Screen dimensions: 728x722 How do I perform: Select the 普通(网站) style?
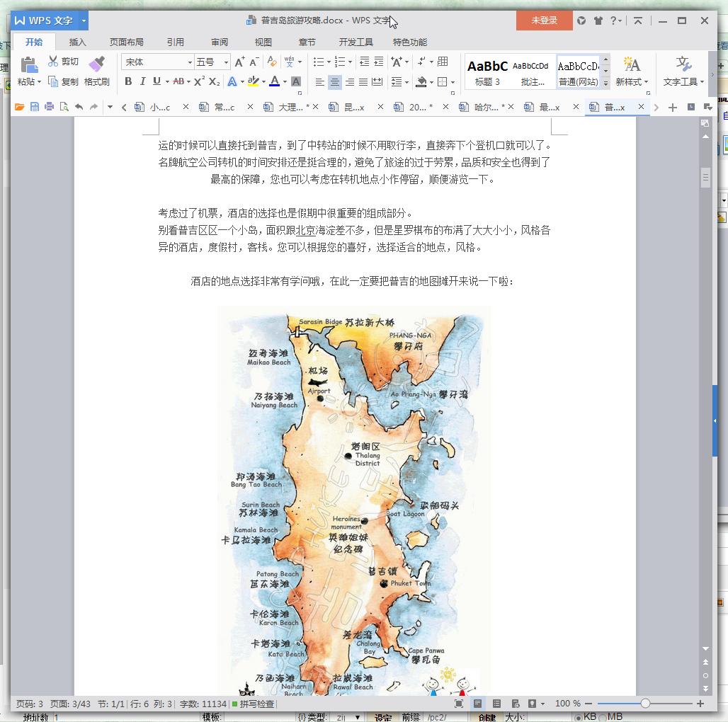[x=579, y=72]
